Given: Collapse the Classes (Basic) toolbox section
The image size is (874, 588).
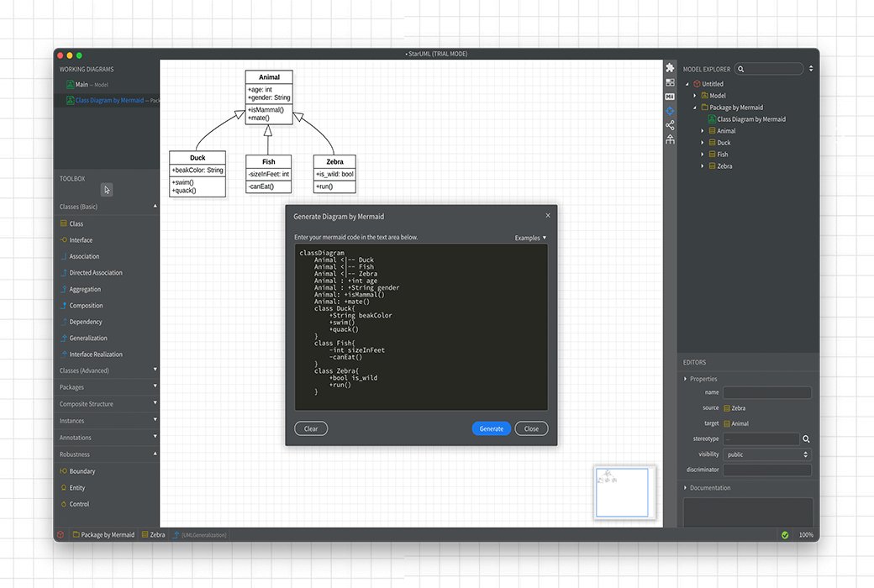Looking at the screenshot, I should point(155,206).
